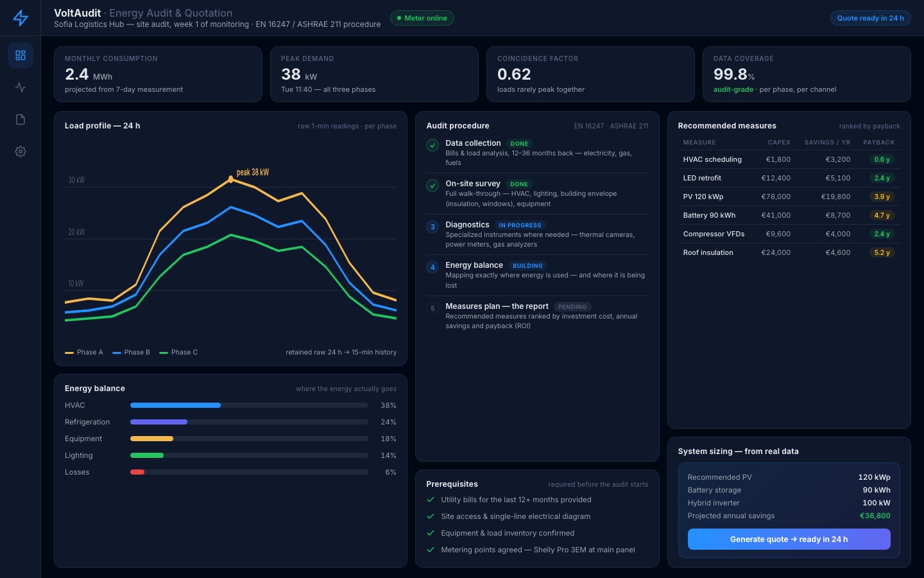Viewport: 924px width, 578px height.
Task: Select the LED retrofit measure row
Action: coord(789,178)
